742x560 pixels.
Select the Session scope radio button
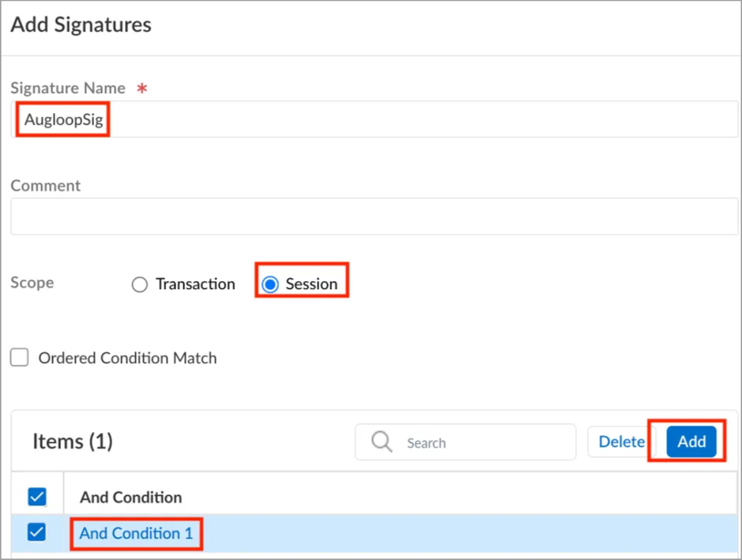click(270, 284)
